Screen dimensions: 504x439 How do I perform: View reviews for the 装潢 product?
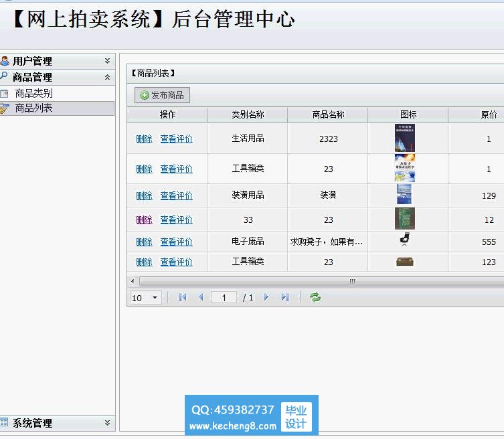(177, 195)
